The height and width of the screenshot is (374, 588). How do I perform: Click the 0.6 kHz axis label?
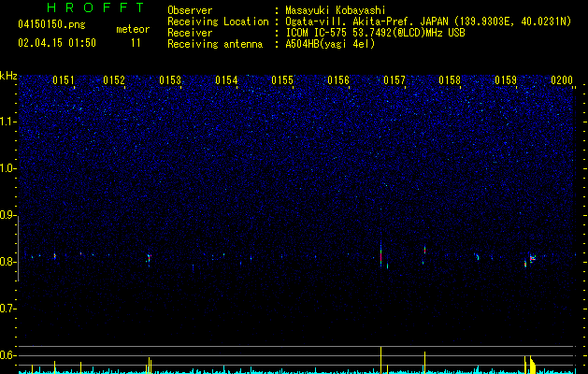point(8,355)
